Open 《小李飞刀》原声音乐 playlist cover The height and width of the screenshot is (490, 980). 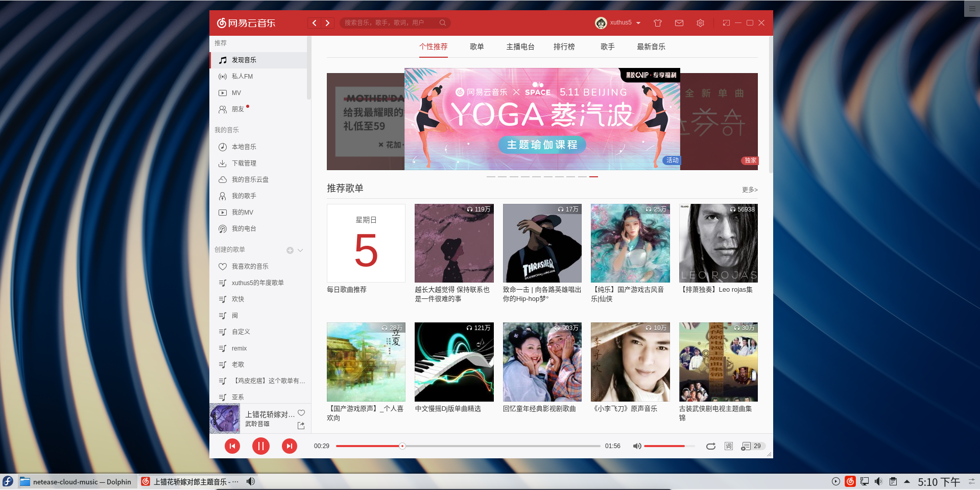pyautogui.click(x=630, y=362)
